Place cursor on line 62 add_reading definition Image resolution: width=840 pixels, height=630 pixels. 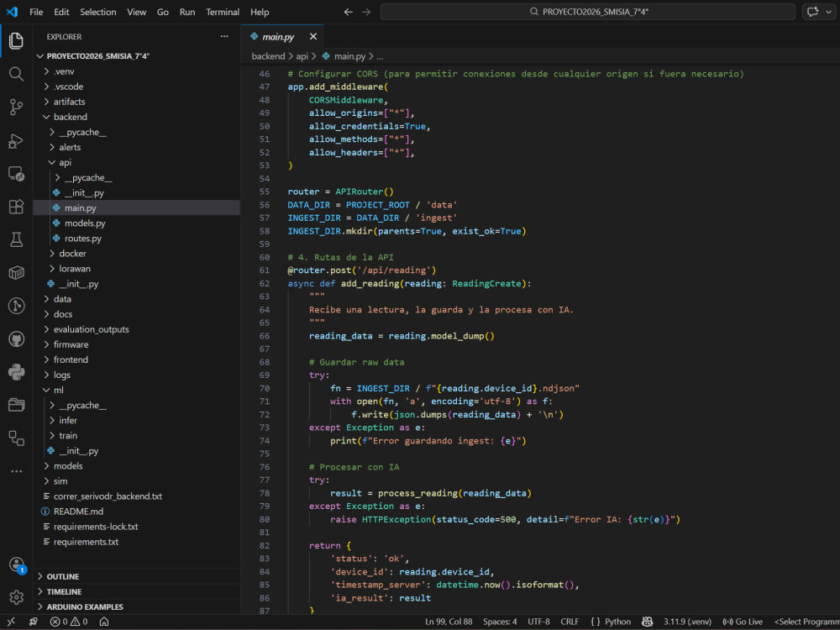[409, 283]
